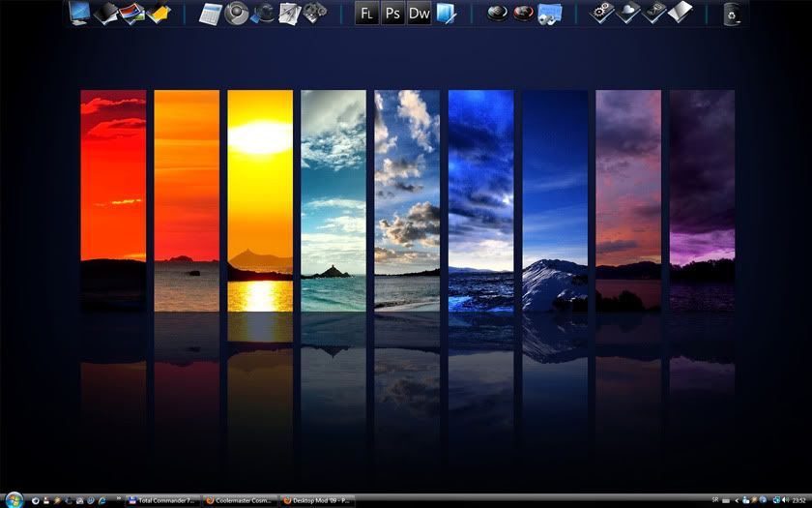Open the drafting compass paper dock icon
Viewport: 812px width, 508px height.
pos(290,14)
